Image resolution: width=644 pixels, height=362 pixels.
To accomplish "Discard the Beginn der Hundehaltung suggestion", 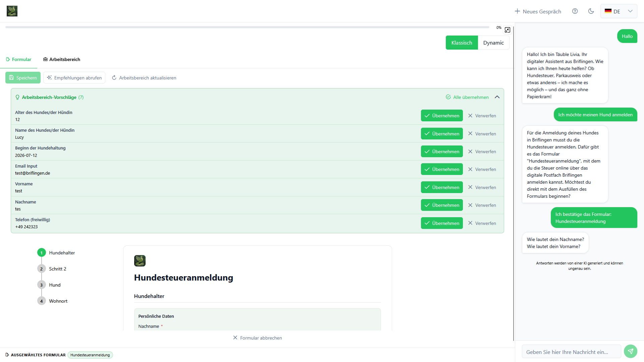I will coord(482,152).
